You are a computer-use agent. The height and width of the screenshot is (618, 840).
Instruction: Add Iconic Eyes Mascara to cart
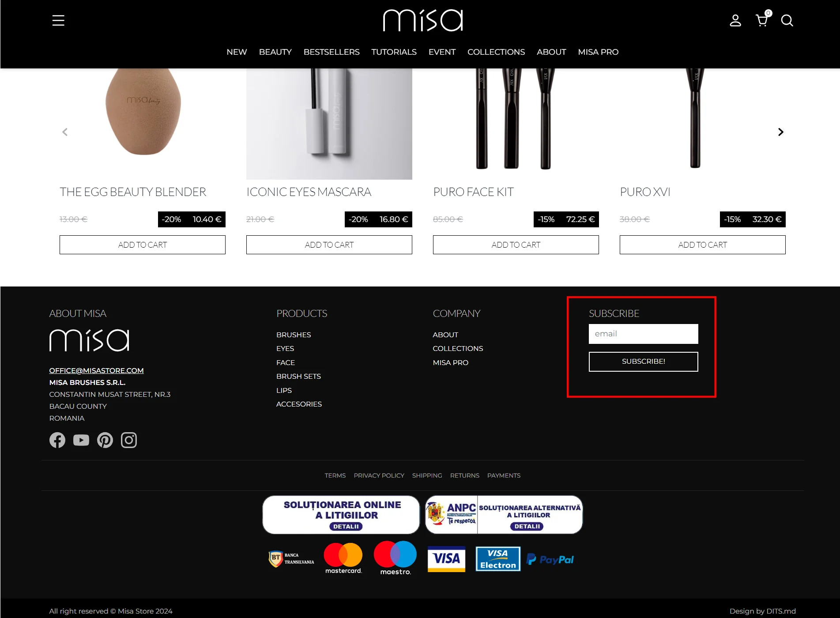tap(329, 245)
